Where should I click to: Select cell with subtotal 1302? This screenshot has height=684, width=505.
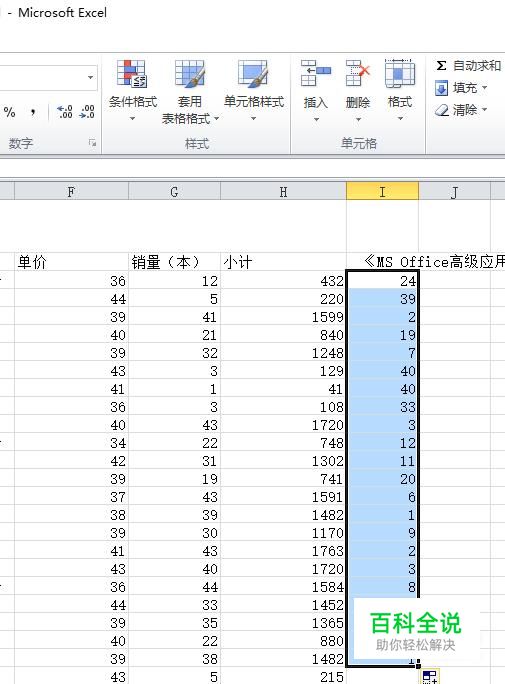pyautogui.click(x=283, y=461)
